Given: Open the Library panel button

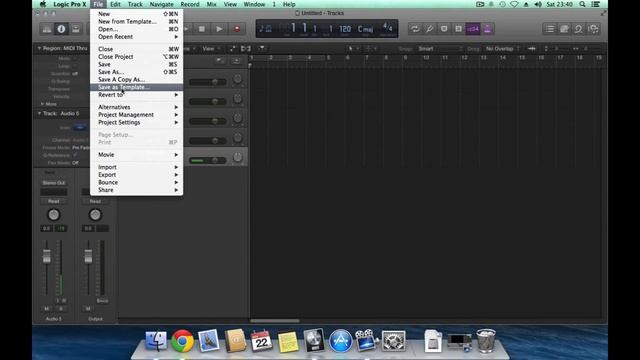Looking at the screenshot, I should pyautogui.click(x=47, y=29).
